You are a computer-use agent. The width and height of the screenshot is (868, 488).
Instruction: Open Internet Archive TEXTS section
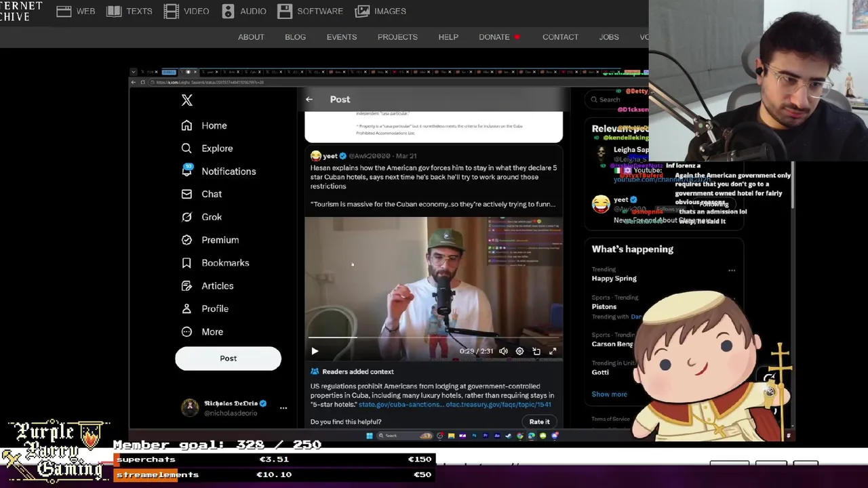[x=129, y=11]
